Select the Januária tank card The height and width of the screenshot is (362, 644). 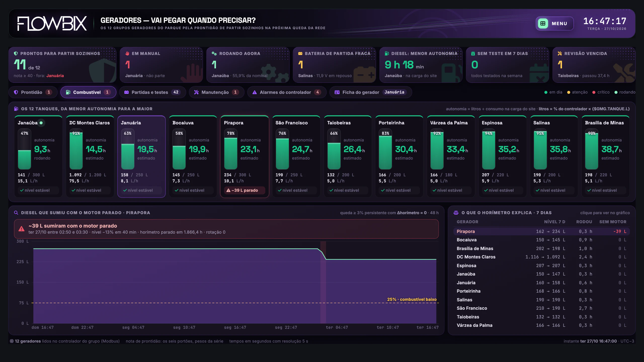pyautogui.click(x=141, y=157)
